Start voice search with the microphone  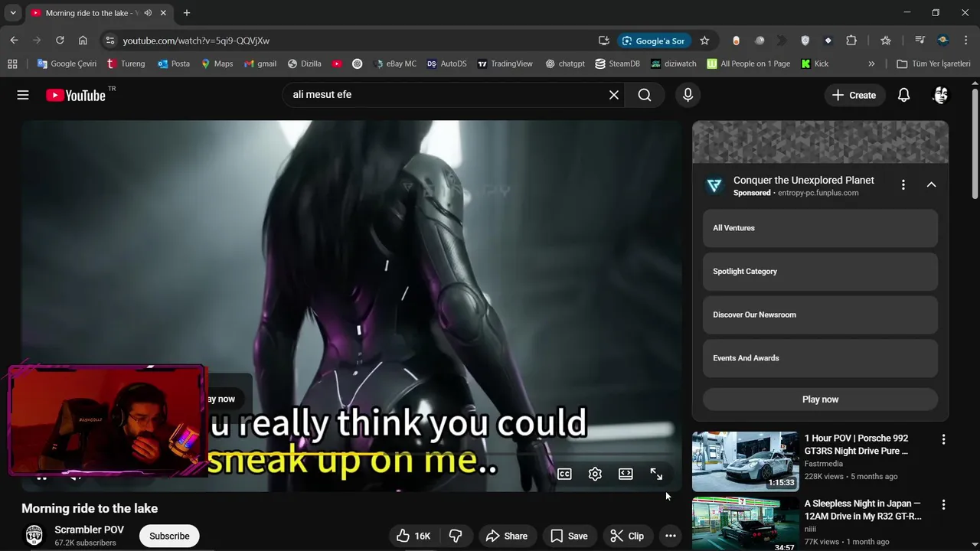pyautogui.click(x=688, y=95)
